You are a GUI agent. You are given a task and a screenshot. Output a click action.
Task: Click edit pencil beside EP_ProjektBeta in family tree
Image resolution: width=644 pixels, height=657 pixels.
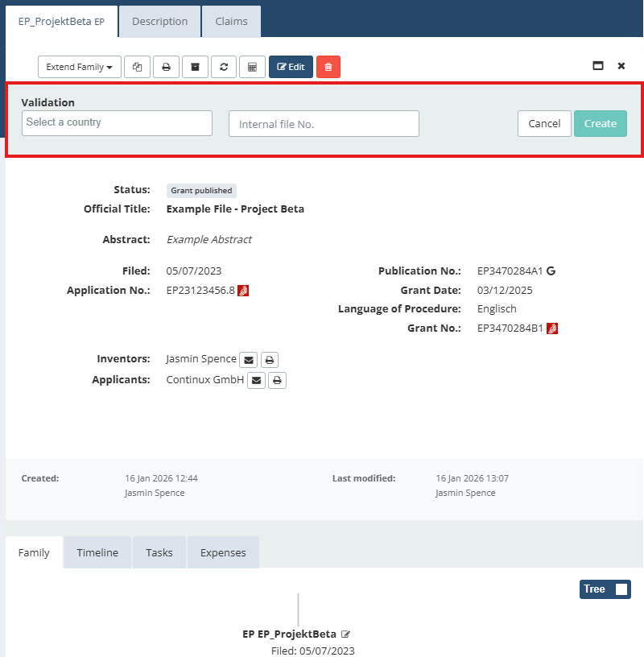pyautogui.click(x=345, y=634)
